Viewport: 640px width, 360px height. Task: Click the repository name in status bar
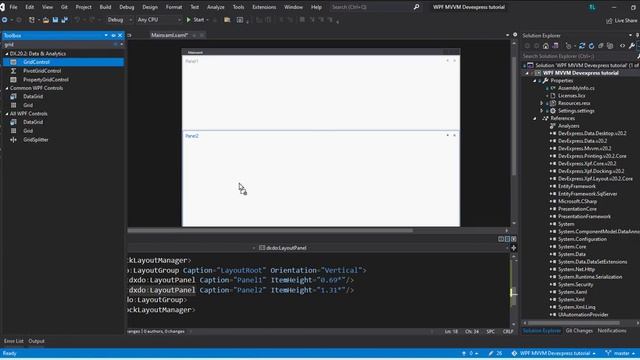553,353
